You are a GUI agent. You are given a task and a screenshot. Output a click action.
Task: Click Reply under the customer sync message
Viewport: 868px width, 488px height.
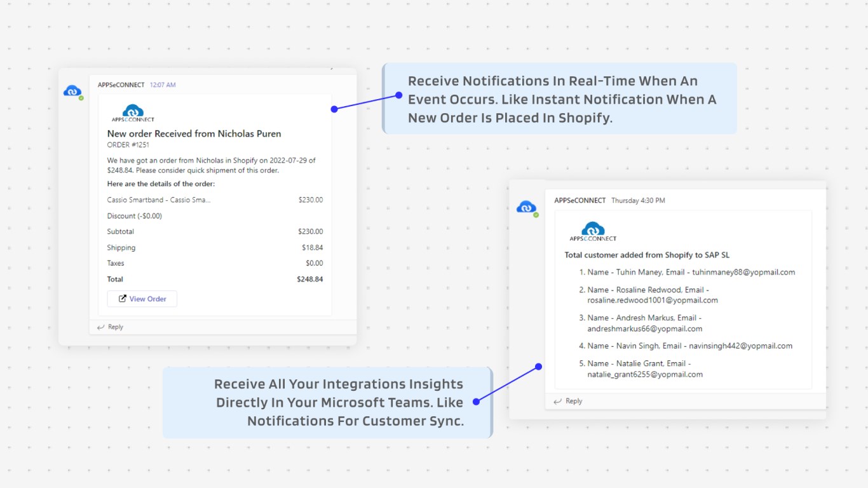[x=574, y=401]
